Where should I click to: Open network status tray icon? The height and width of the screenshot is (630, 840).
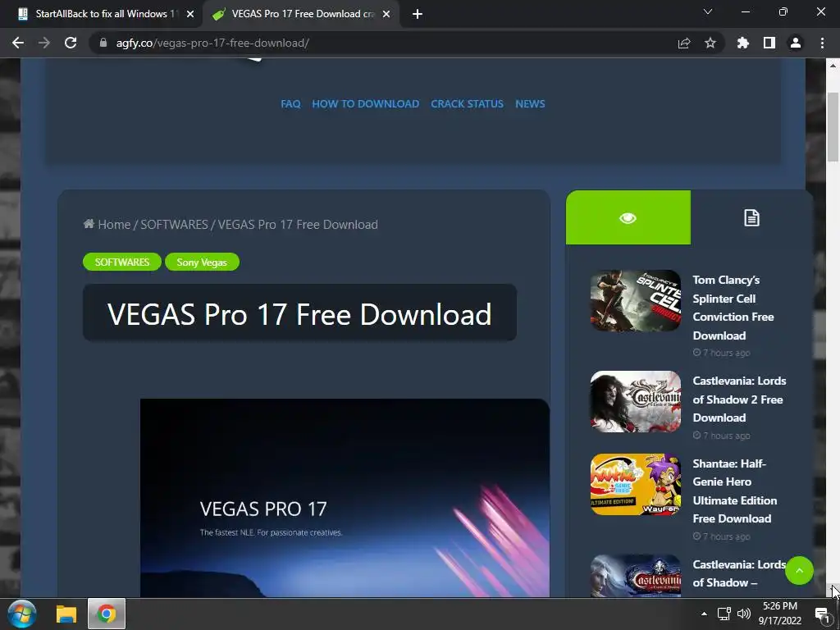coord(724,614)
